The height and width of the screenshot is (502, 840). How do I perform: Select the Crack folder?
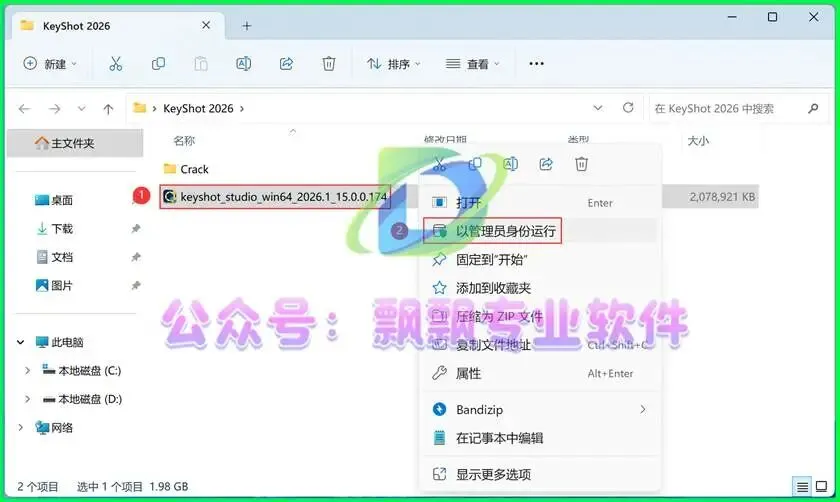186,169
